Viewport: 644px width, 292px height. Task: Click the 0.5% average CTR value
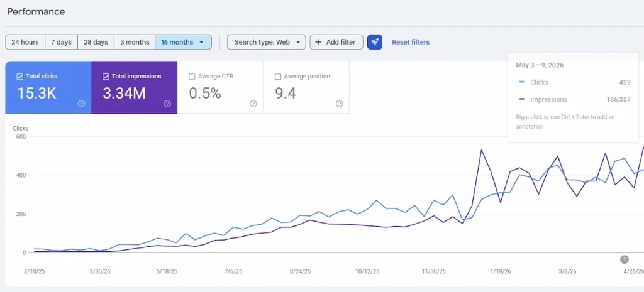pyautogui.click(x=205, y=94)
